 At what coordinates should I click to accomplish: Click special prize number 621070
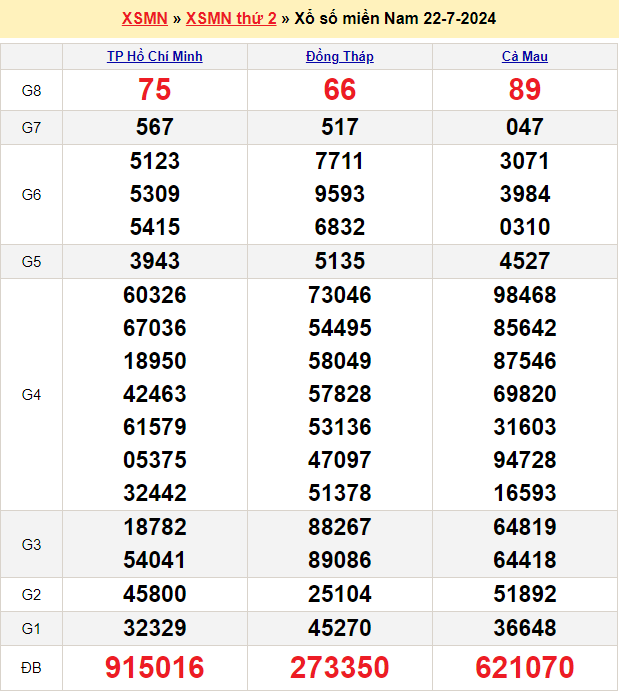point(525,667)
